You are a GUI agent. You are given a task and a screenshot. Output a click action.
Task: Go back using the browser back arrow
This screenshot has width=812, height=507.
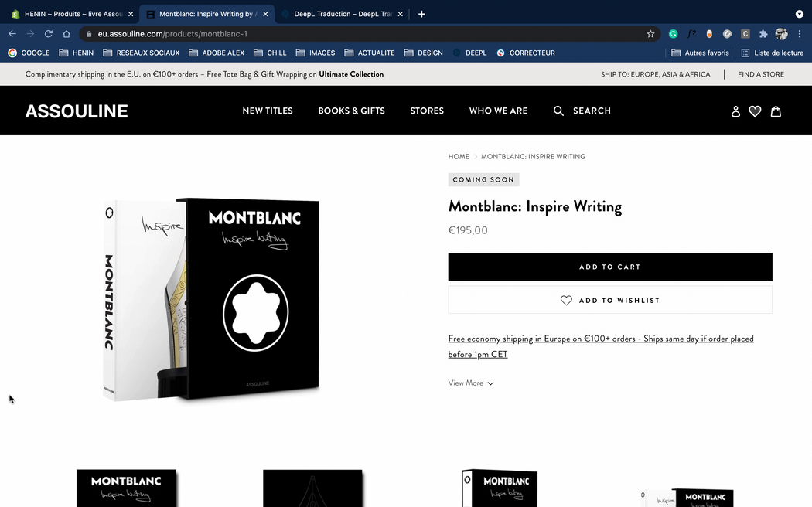pos(12,34)
